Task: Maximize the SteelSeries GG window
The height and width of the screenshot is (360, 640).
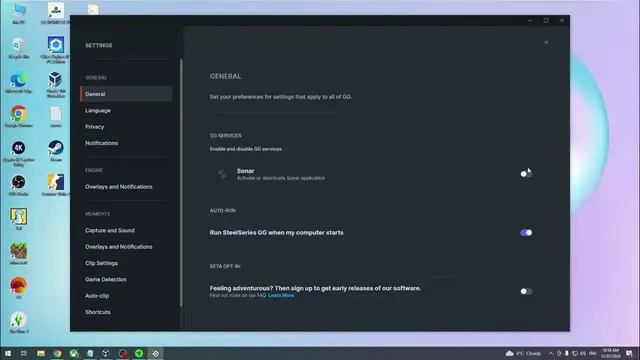Action: pos(546,20)
